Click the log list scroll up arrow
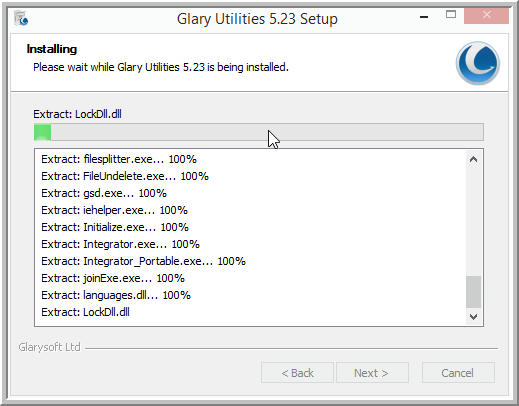519x406 pixels. pyautogui.click(x=473, y=160)
